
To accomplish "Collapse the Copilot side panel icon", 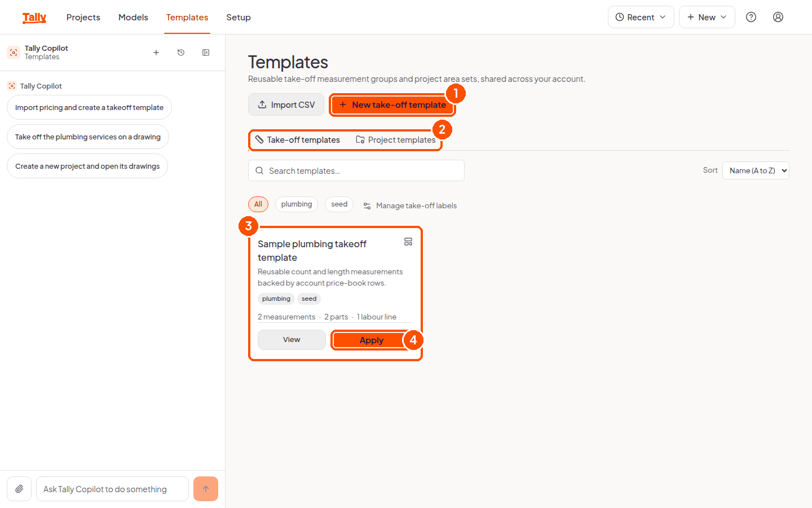I will [x=206, y=52].
